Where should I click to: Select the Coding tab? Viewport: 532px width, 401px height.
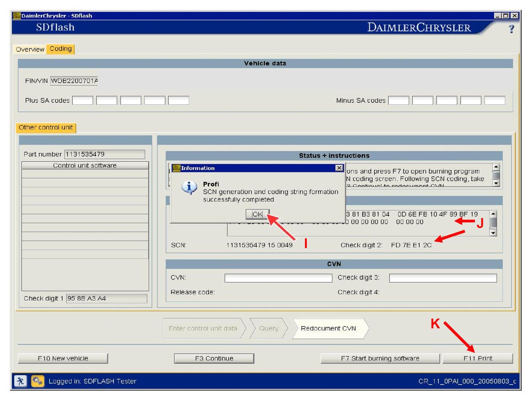coord(61,49)
